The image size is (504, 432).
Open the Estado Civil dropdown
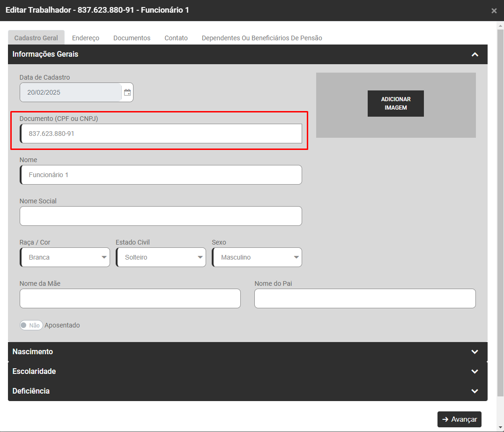point(161,257)
